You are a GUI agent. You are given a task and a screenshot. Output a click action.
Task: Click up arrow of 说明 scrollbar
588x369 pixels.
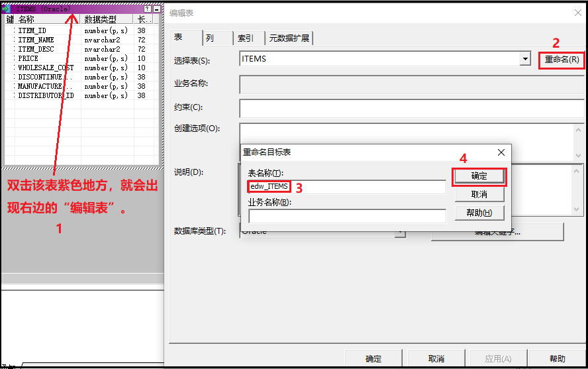tap(577, 171)
